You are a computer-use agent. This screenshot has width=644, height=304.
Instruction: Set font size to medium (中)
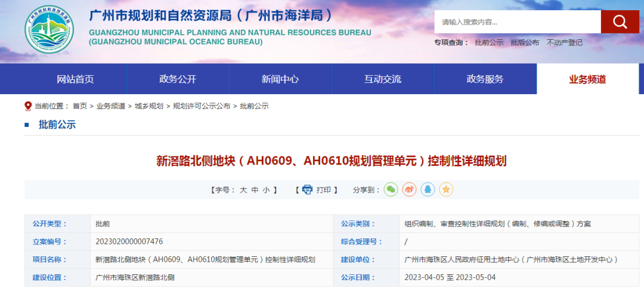click(255, 190)
